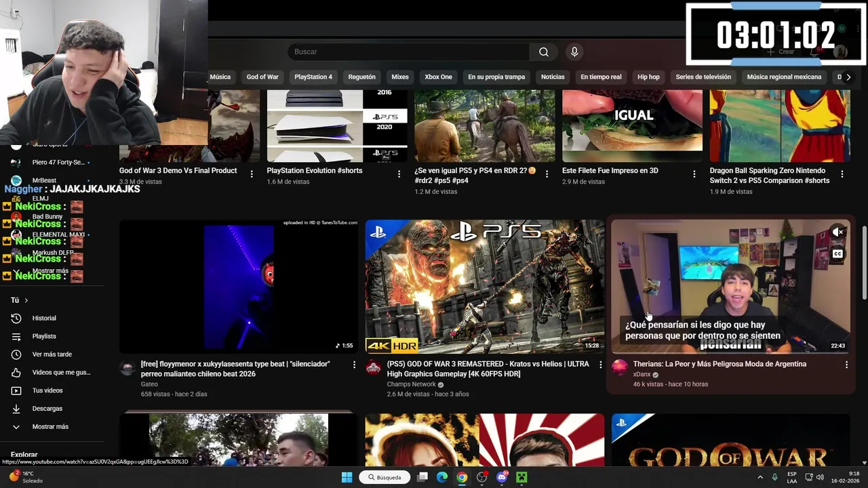Open Ver más tarde in the sidebar
The height and width of the screenshot is (488, 868).
[52, 354]
